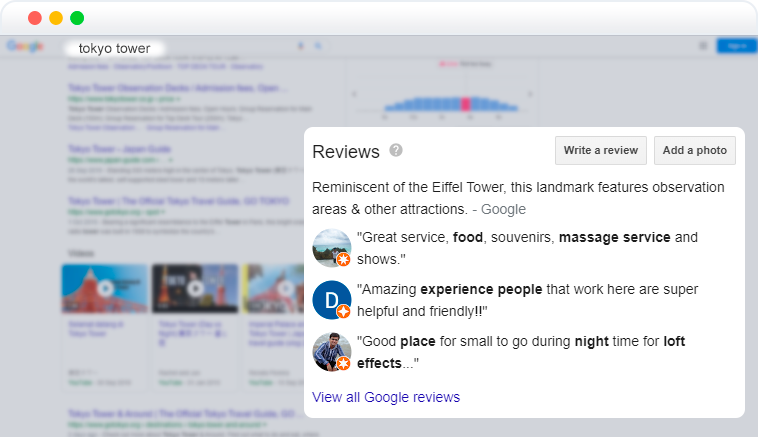Click the blue search magnifier icon
Screen dimensions: 758x437
point(318,46)
